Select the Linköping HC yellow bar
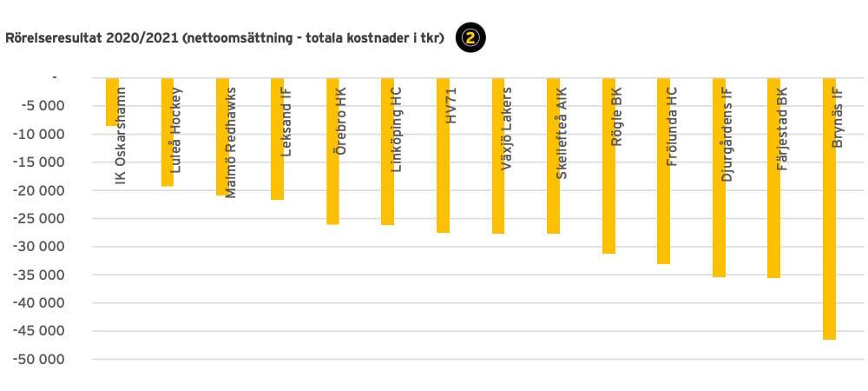 coord(387,151)
